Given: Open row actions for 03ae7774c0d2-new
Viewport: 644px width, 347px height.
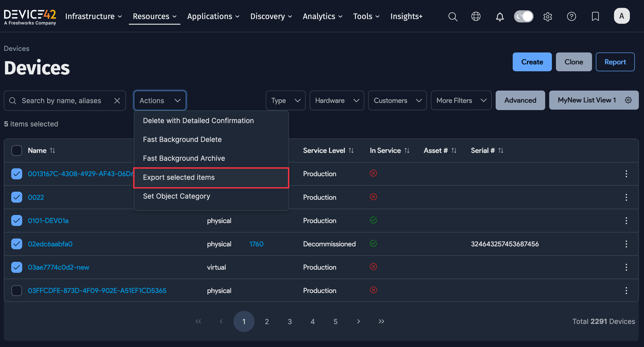Looking at the screenshot, I should coord(626,267).
